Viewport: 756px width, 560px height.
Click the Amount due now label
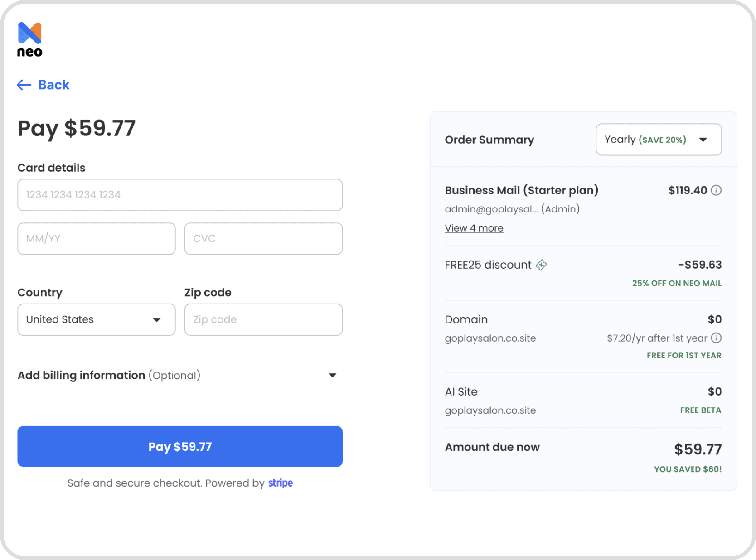click(492, 447)
